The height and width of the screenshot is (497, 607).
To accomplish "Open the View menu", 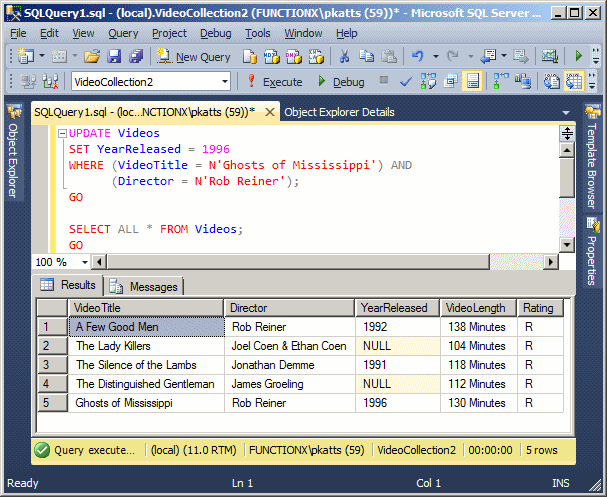I will 83,33.
